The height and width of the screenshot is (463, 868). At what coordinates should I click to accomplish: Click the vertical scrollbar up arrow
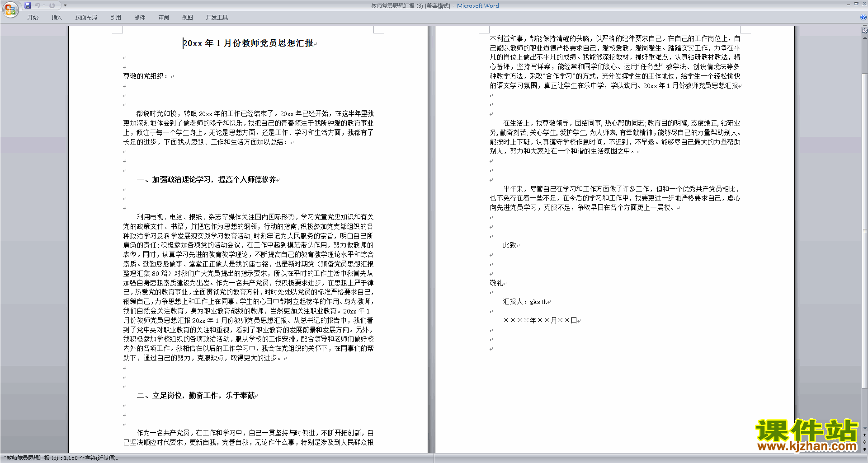(864, 38)
